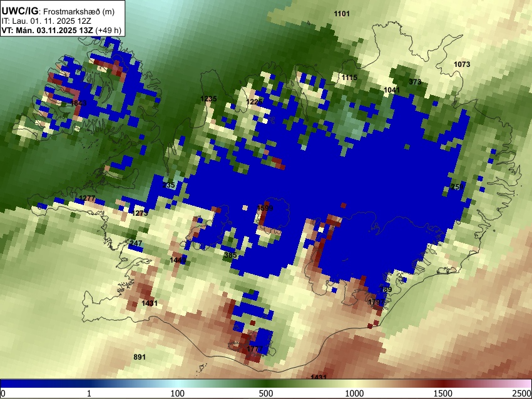
Task: Click the color scale label 1000
Action: click(x=354, y=393)
